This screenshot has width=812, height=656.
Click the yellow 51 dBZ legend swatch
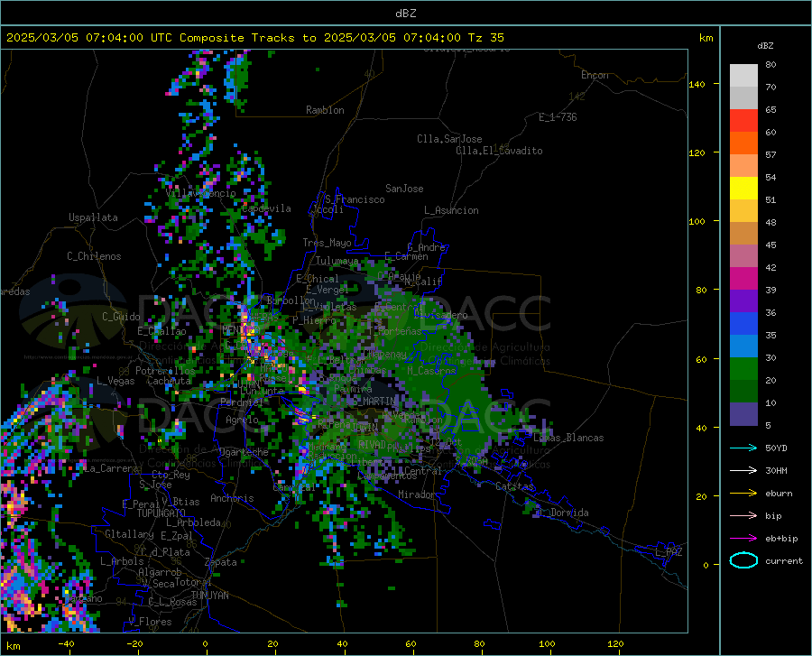pyautogui.click(x=743, y=189)
